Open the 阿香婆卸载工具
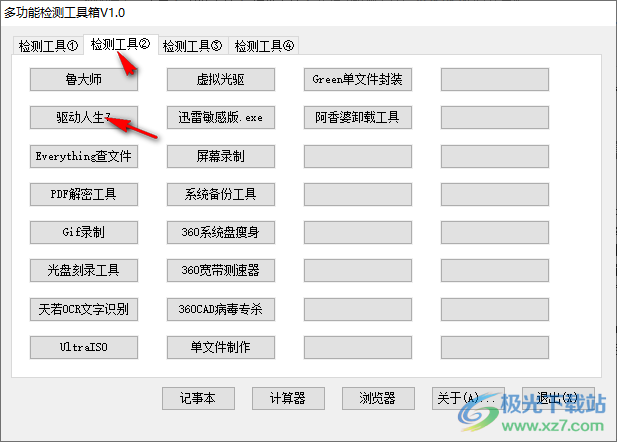 (358, 117)
